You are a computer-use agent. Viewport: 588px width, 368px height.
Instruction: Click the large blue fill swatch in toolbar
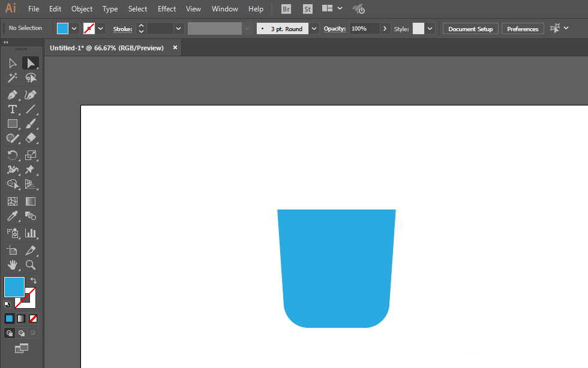[x=14, y=287]
